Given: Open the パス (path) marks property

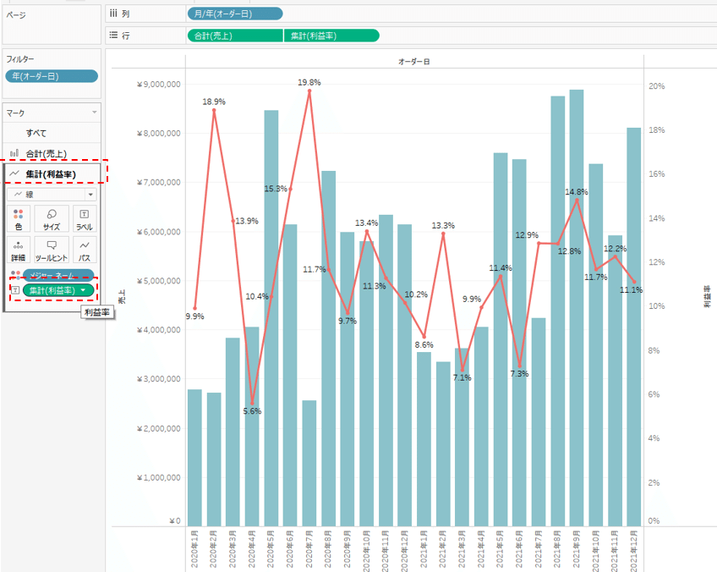Looking at the screenshot, I should tap(85, 250).
